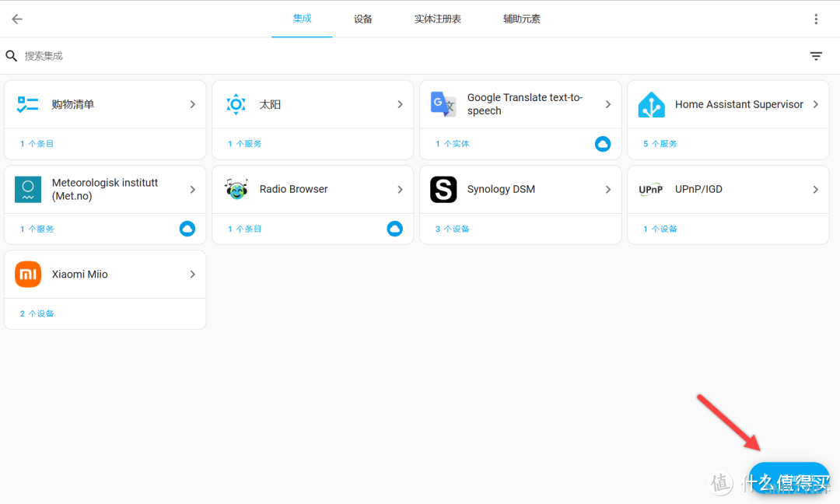Expand the Meteorologisk institutt chevron
The height and width of the screenshot is (504, 840).
pyautogui.click(x=192, y=190)
